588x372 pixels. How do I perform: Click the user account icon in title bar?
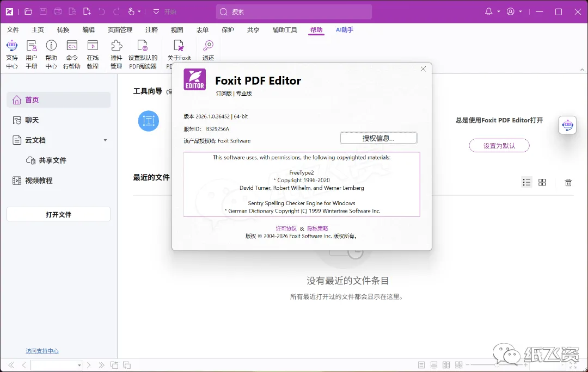[x=510, y=11]
